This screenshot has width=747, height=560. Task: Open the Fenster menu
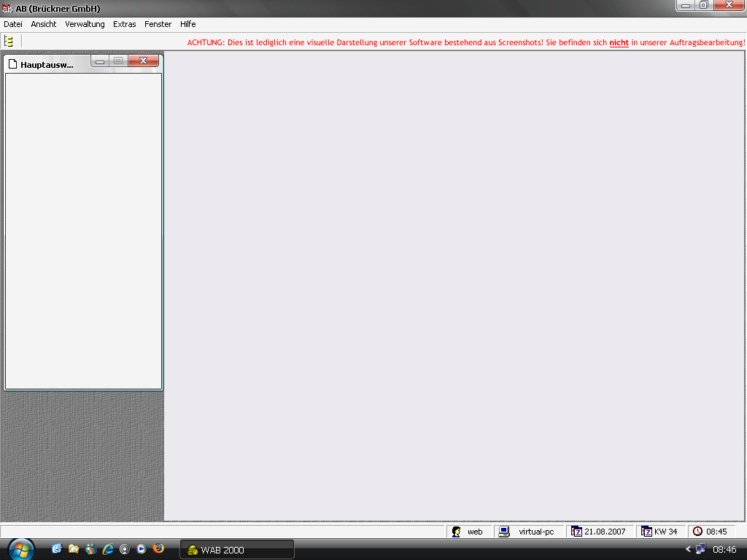point(158,24)
